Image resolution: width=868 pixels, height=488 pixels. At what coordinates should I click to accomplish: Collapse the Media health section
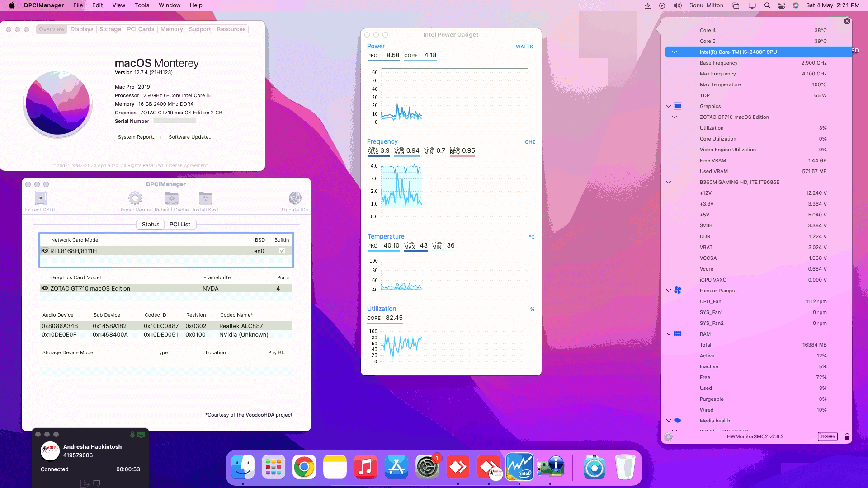point(669,421)
